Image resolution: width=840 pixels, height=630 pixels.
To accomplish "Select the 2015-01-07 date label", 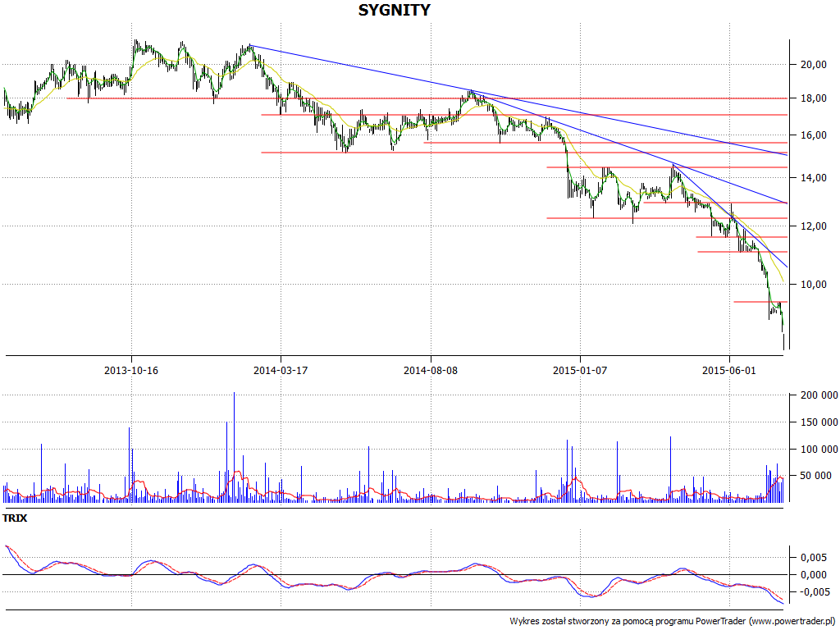I will pyautogui.click(x=580, y=370).
